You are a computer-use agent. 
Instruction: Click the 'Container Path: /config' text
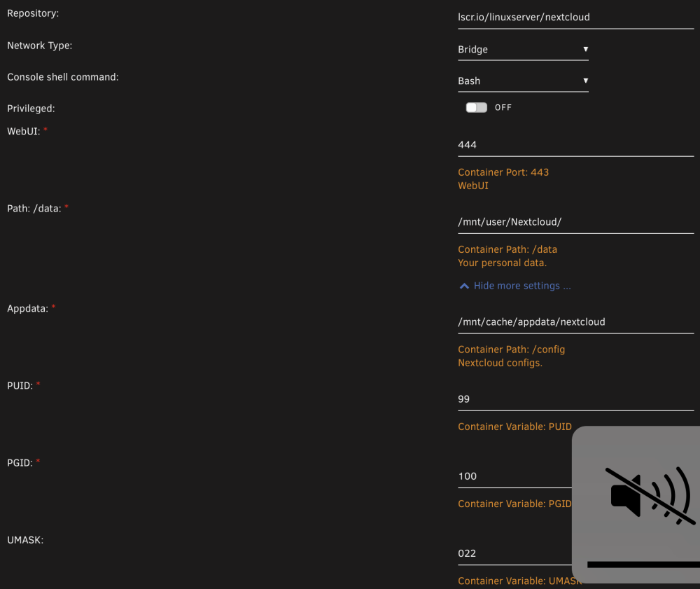511,349
